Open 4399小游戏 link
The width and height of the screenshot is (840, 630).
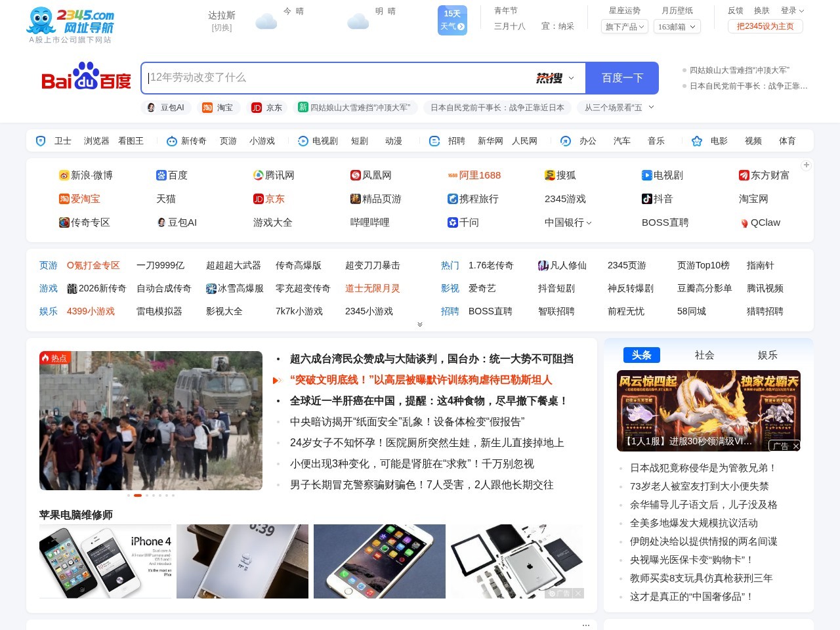tap(91, 311)
